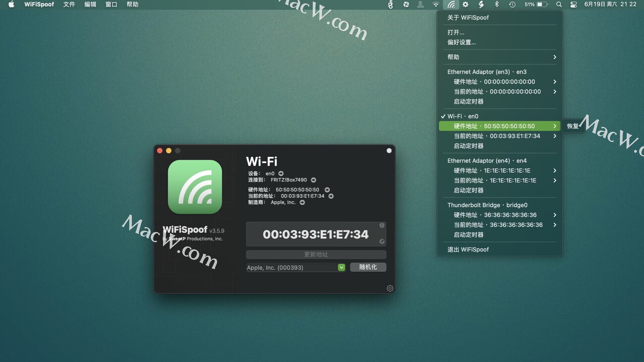The width and height of the screenshot is (644, 362).
Task: Click the Wi-Fi status icon in the menu bar
Action: [436, 4]
